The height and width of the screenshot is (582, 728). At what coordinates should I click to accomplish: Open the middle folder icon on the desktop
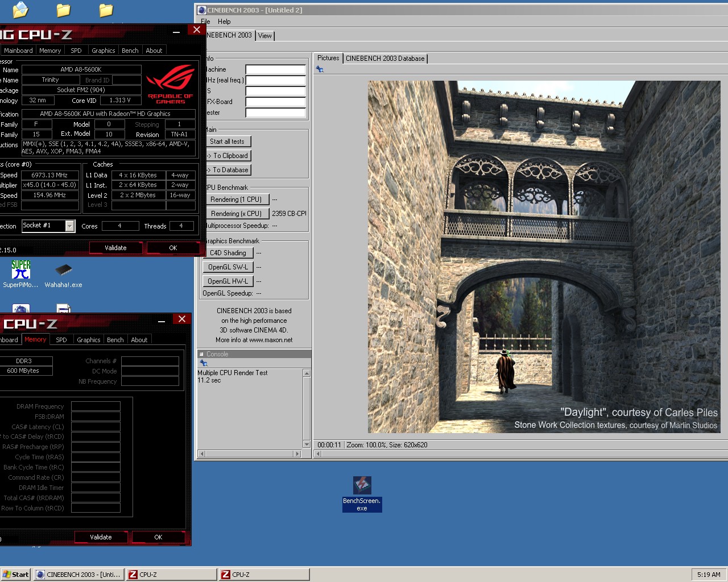tap(64, 10)
